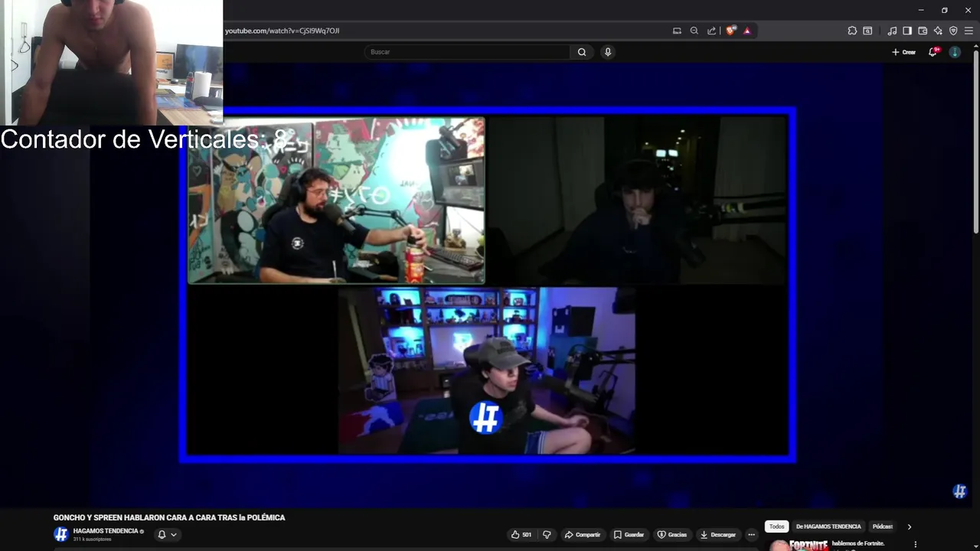Image resolution: width=980 pixels, height=551 pixels.
Task: Click the Compartir share button
Action: point(582,534)
